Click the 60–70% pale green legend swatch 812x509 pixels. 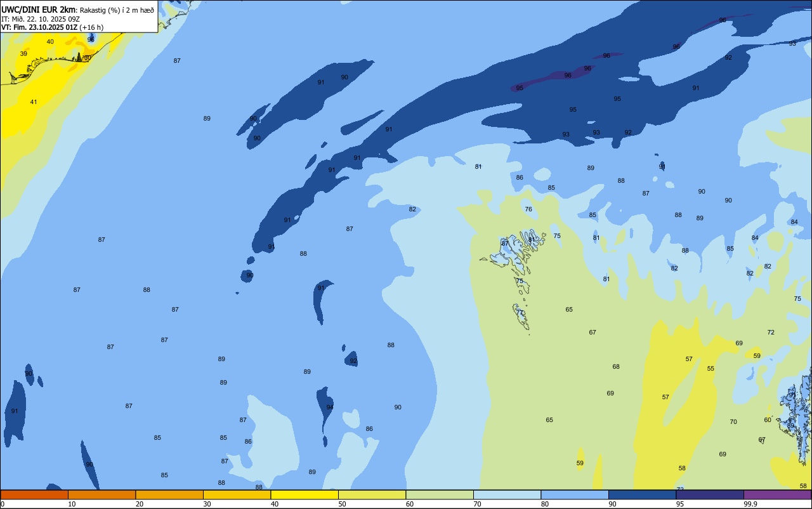point(440,494)
